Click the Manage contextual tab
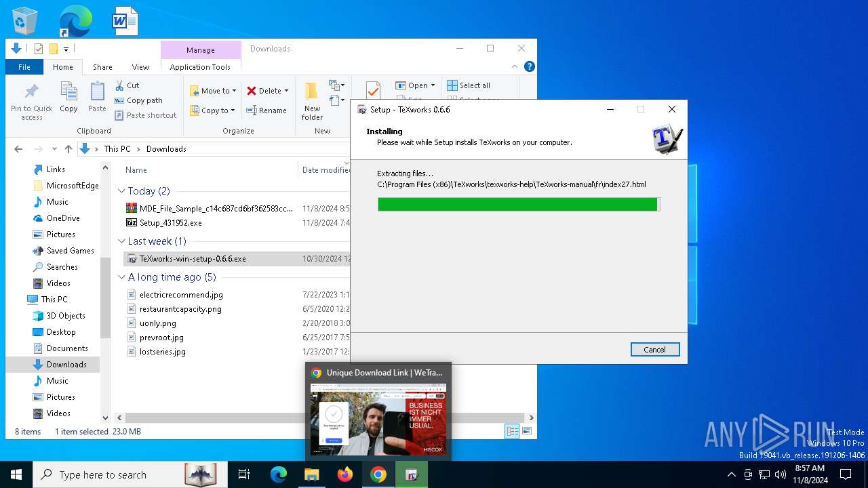Screen dimensions: 868x488 coord(201,50)
